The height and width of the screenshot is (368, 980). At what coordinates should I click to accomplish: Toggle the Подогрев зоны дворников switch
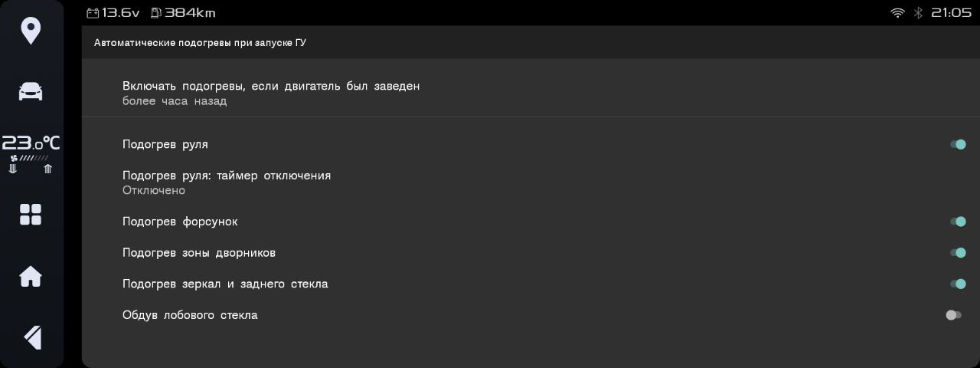click(958, 253)
